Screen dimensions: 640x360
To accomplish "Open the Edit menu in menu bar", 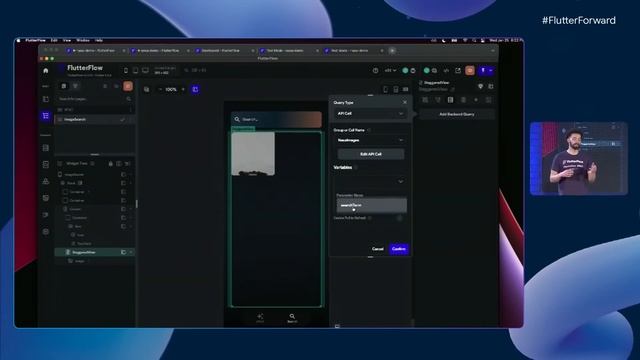I will tap(54, 40).
